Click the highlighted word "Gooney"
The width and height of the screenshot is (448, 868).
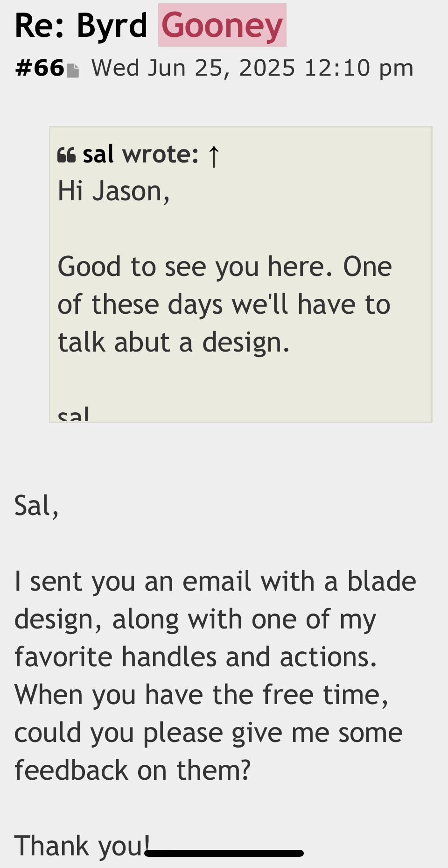[222, 26]
